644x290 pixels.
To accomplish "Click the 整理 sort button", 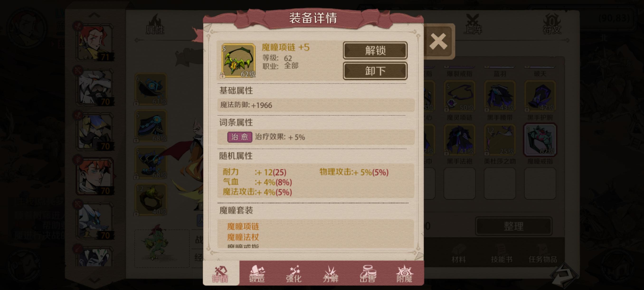I will coord(513,226).
